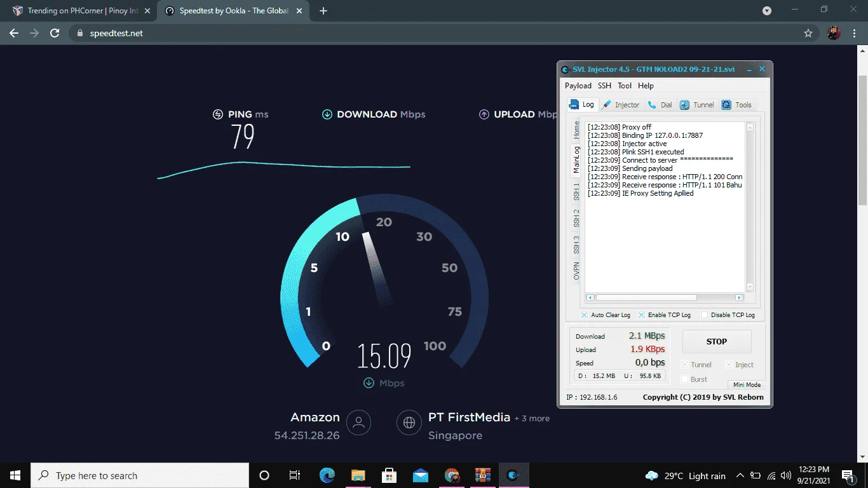Click the volume speaker tray icon
The image size is (868, 488).
point(786,475)
